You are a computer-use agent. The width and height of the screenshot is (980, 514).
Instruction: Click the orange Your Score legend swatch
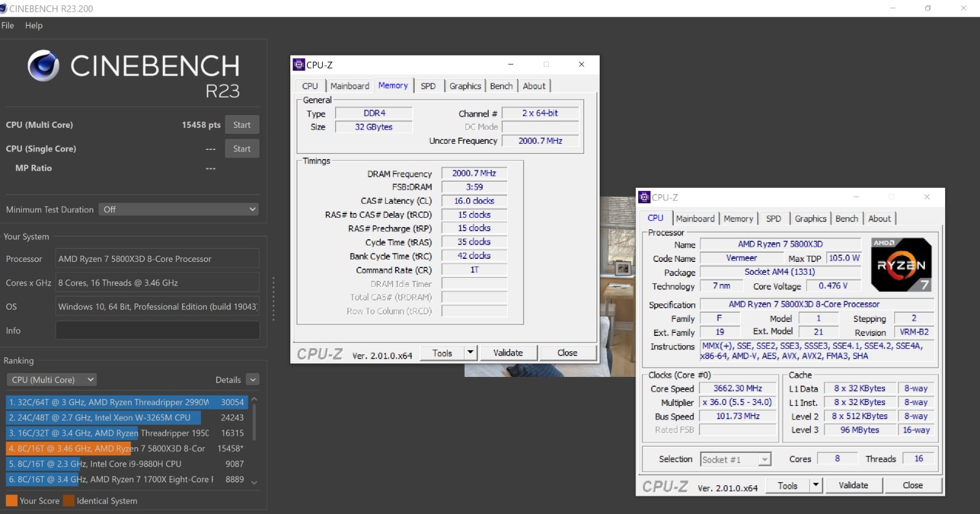click(12, 501)
